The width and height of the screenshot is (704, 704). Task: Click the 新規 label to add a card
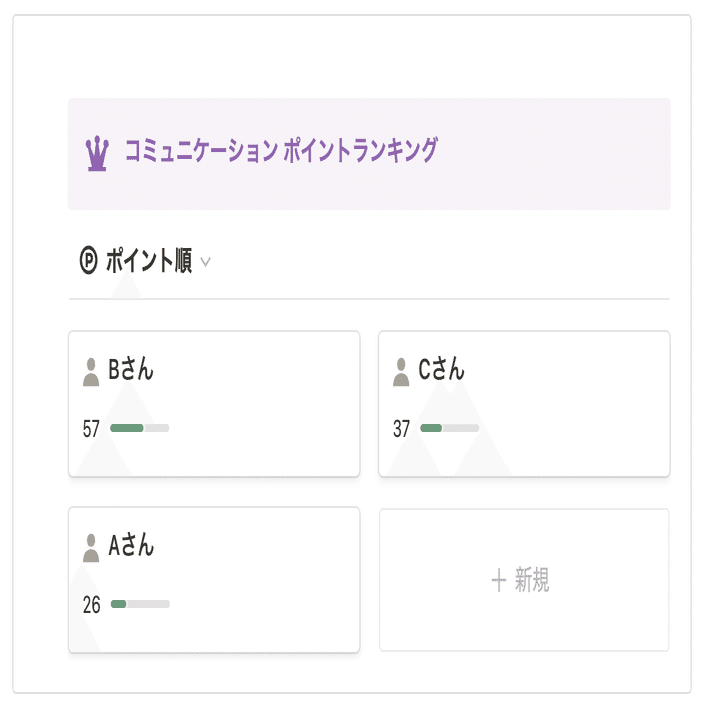click(532, 580)
